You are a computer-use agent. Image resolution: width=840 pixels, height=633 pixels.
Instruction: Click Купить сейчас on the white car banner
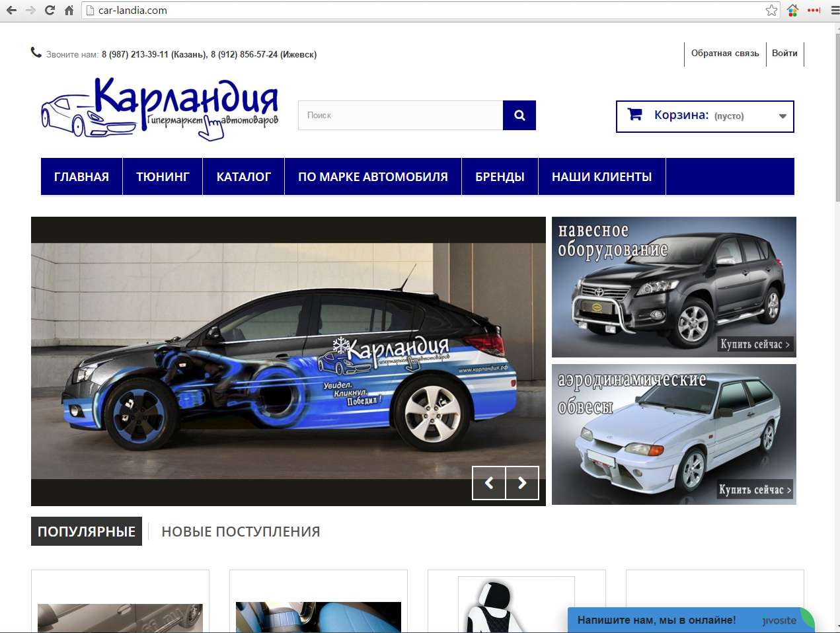(755, 490)
